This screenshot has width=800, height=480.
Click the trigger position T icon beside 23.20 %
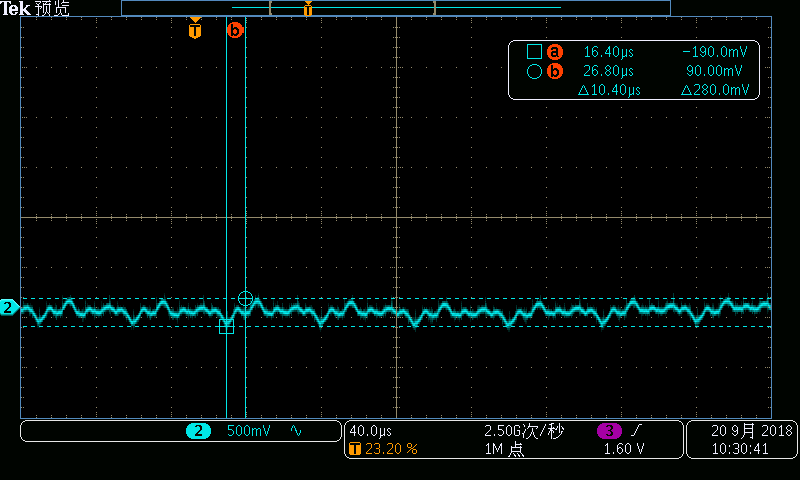pos(355,449)
